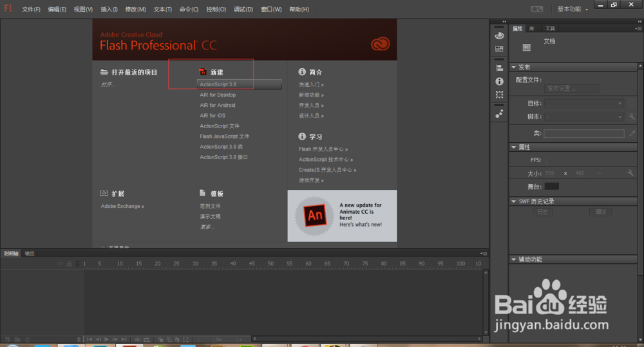Open the Properties panel options menu

[x=638, y=28]
